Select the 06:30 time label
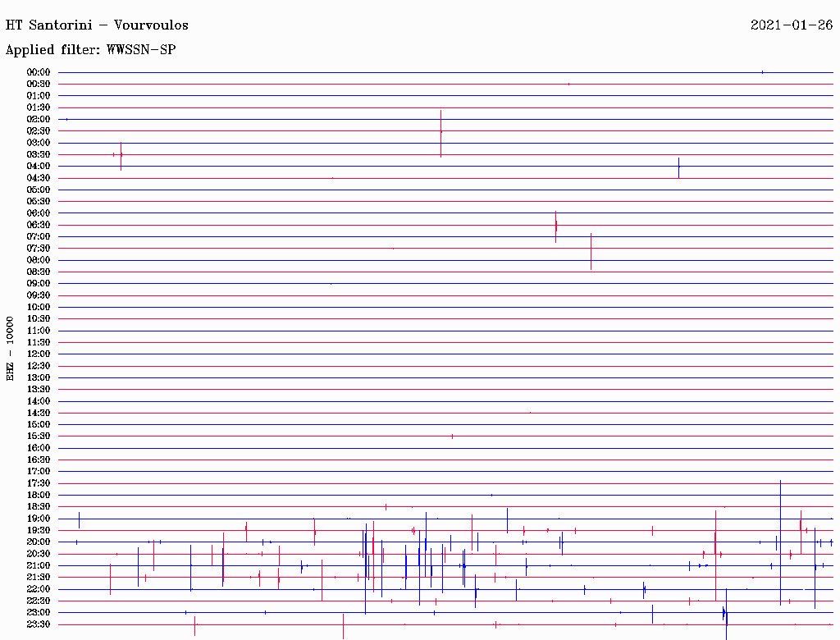Image resolution: width=840 pixels, height=640 pixels. click(39, 225)
